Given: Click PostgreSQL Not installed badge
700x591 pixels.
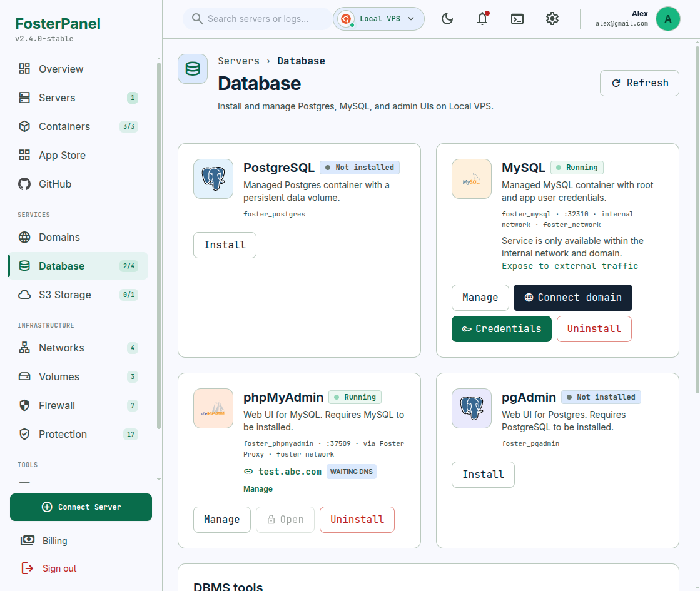Looking at the screenshot, I should tap(359, 168).
